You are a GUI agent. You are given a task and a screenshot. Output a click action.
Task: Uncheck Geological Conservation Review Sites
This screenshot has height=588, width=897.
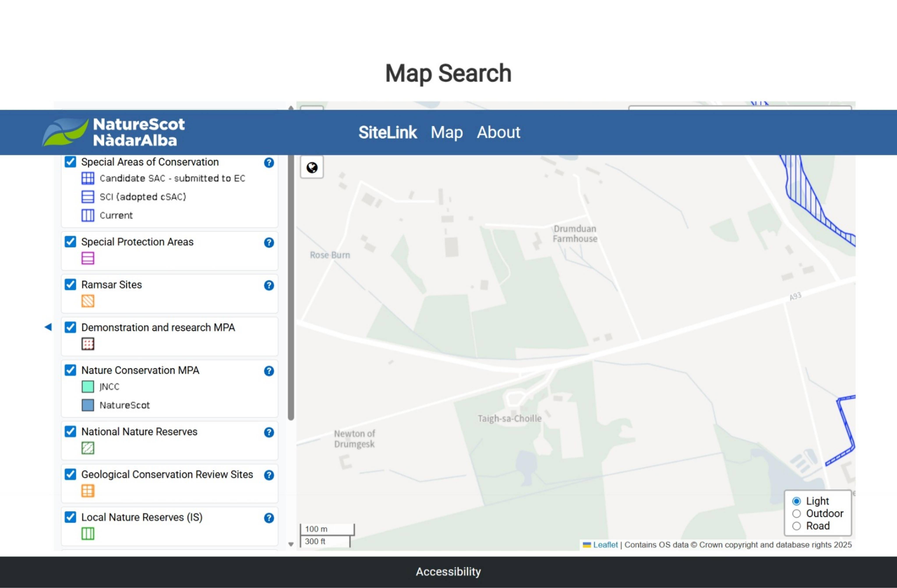coord(71,474)
